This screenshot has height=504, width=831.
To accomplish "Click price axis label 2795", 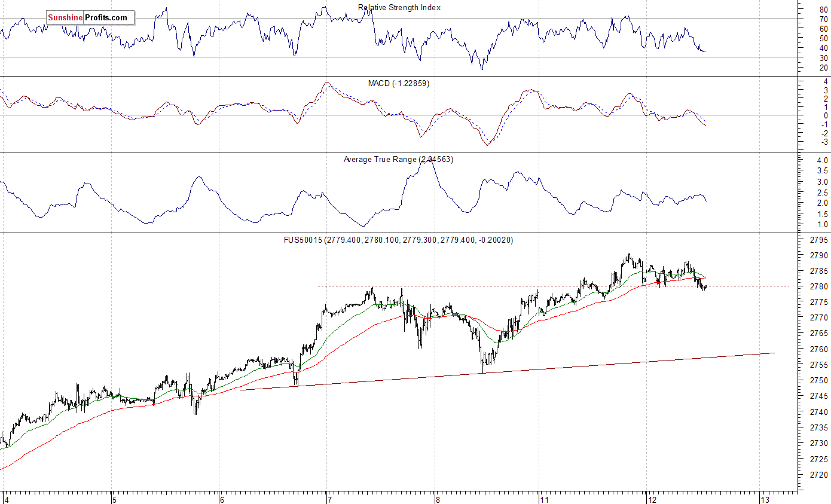I will [x=820, y=240].
